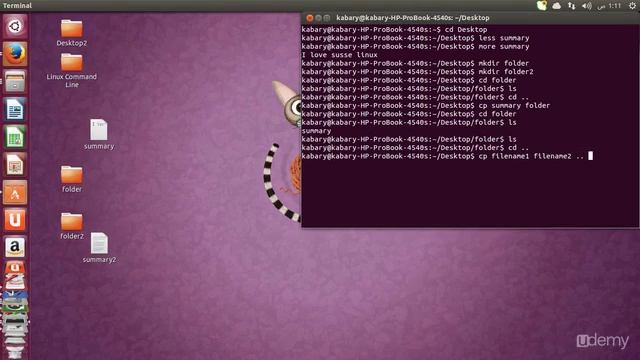Click the Terminal label in top panel
Image resolution: width=640 pixels, height=360 pixels.
[x=17, y=5]
